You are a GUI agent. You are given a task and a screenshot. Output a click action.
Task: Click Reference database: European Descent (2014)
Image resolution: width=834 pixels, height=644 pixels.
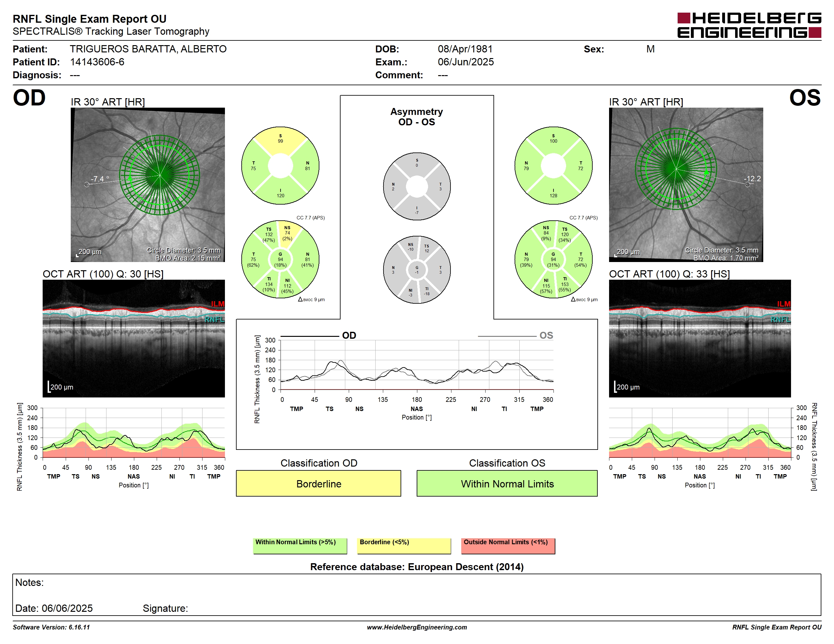pyautogui.click(x=417, y=567)
